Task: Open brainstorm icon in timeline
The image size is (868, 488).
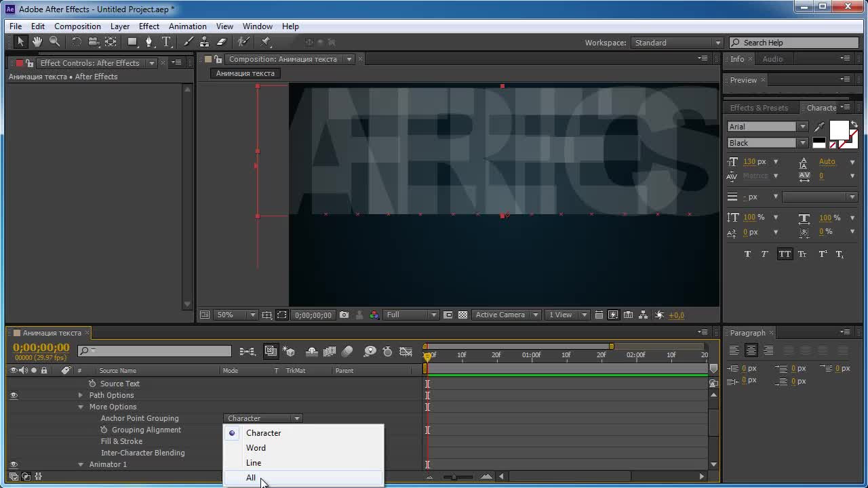Action: point(370,351)
